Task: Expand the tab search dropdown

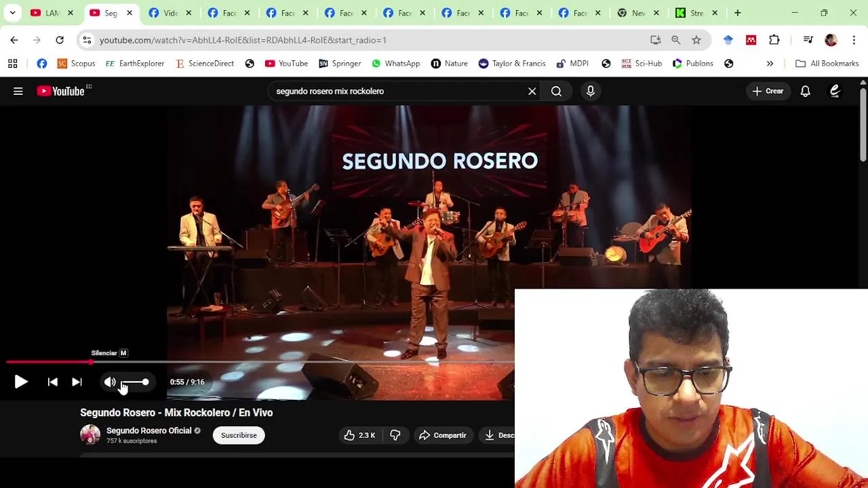Action: tap(12, 13)
